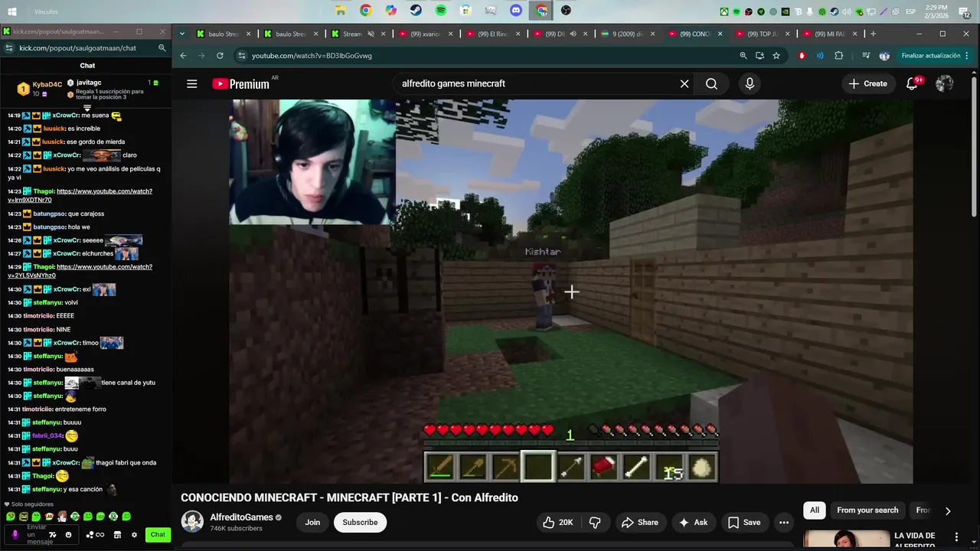Screen dimensions: 980x551
Task: Submit search with the magnifier button
Action: 711,84
